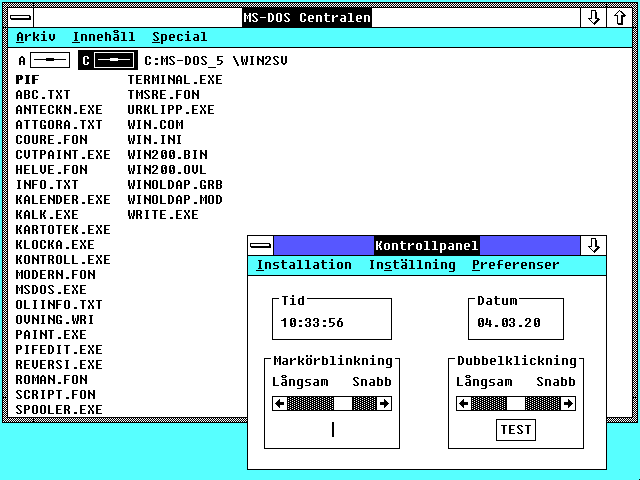Select file TERMINAL.EXE
This screenshot has height=480, width=640.
point(175,80)
